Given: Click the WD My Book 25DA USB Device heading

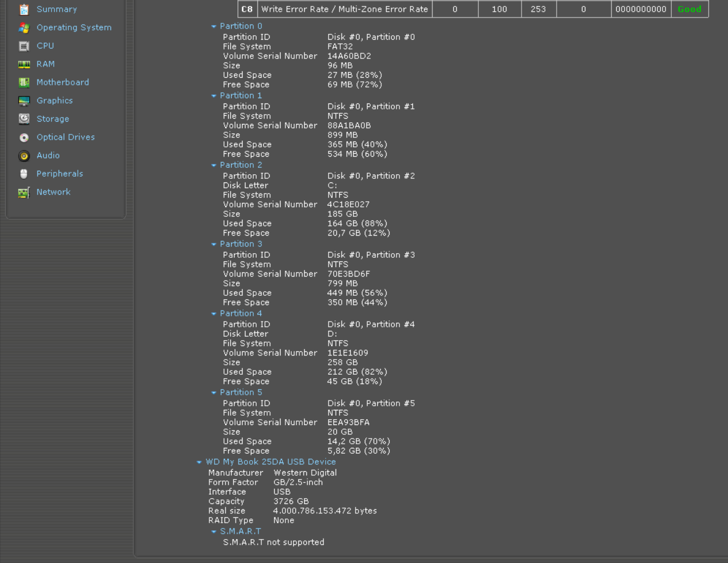Looking at the screenshot, I should (271, 462).
